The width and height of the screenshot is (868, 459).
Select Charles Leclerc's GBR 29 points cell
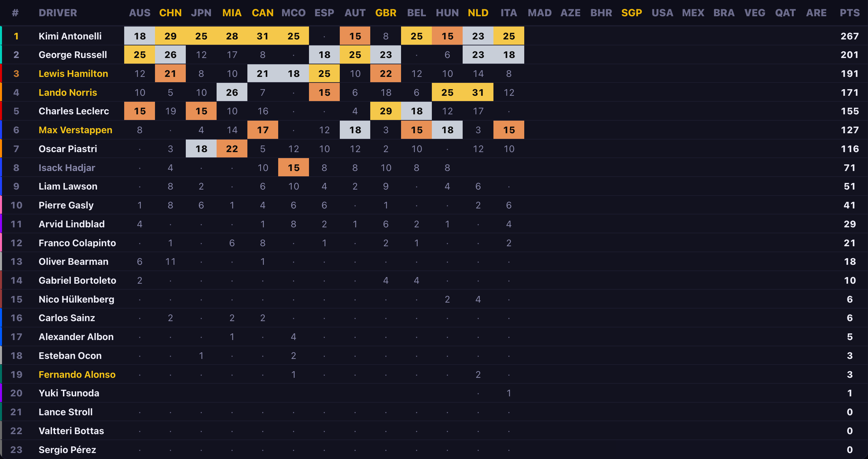[x=385, y=111]
